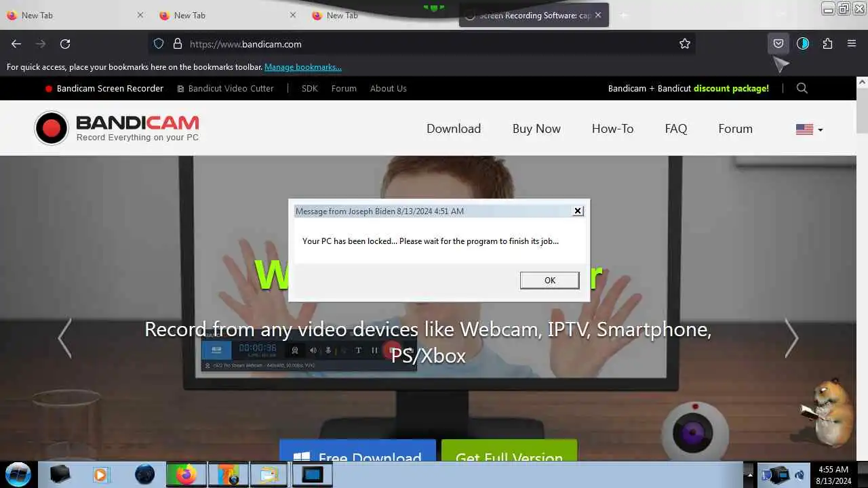Click the URL address field
868x488 pixels.
pos(420,44)
